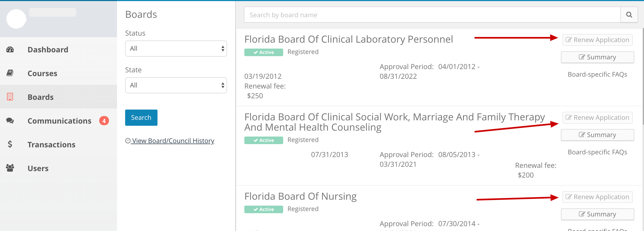Open Board-specific FAQs for Clinical Social Work board
The width and height of the screenshot is (644, 231).
click(597, 152)
